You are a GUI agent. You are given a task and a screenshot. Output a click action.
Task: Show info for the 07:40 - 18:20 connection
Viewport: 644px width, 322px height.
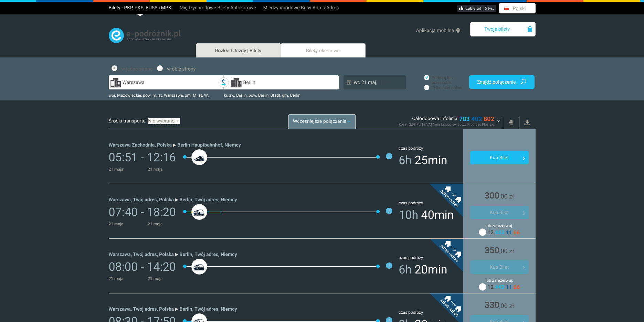389,211
